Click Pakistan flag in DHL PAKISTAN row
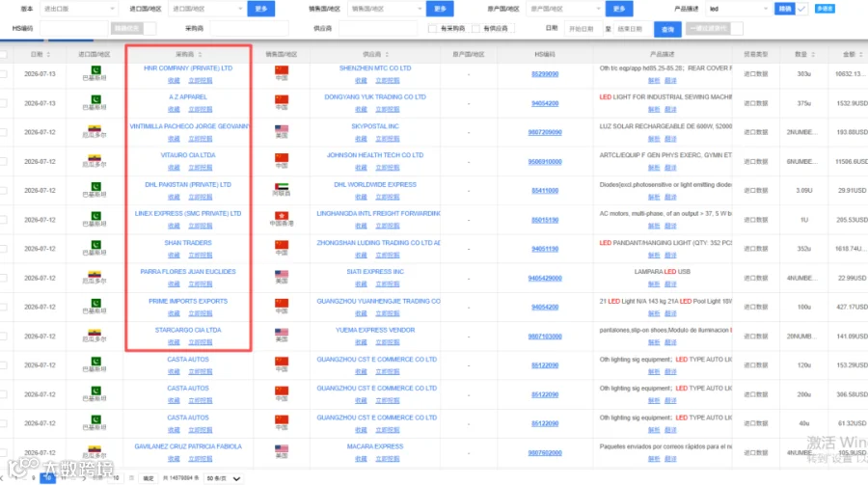 coord(95,186)
